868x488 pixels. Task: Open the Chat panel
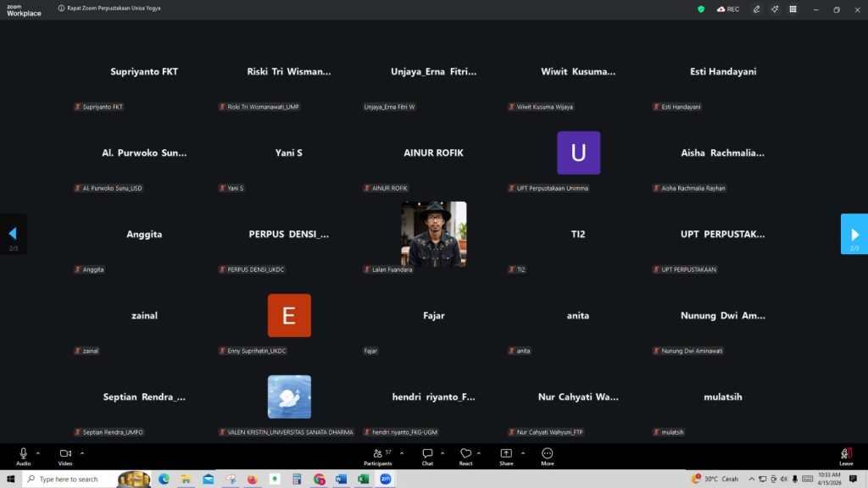click(x=427, y=454)
